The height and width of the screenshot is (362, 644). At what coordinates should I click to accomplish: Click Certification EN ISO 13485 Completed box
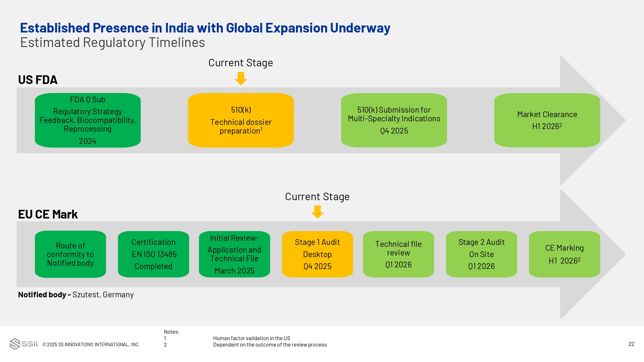[153, 254]
